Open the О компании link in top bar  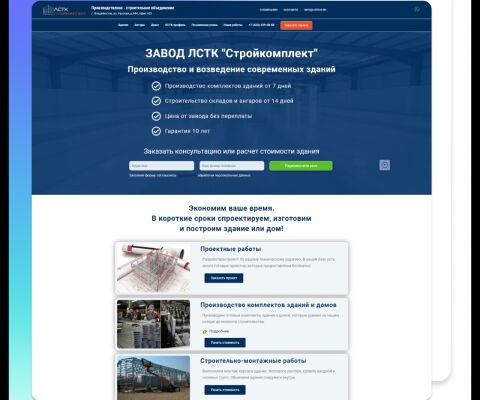pyautogui.click(x=269, y=10)
